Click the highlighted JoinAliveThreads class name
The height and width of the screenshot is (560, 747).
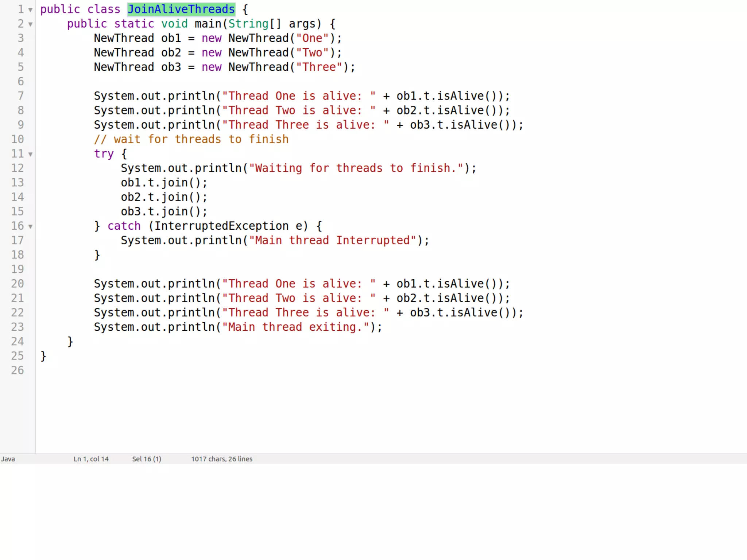coord(181,9)
